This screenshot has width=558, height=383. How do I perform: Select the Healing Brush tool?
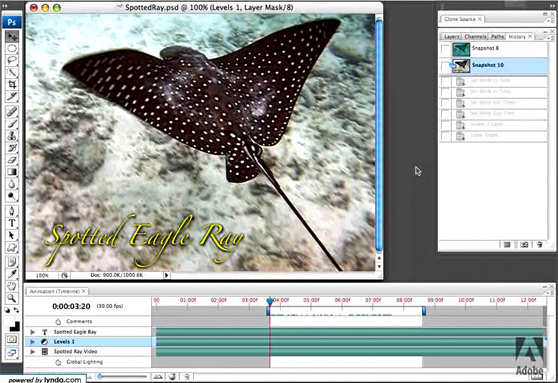coord(12,111)
